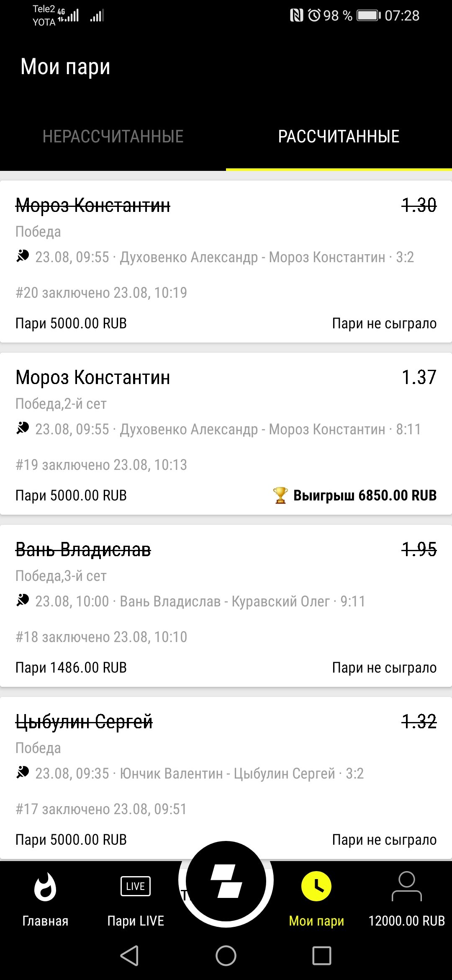Tap the Мои пари page title
This screenshot has width=452, height=980.
pos(65,67)
